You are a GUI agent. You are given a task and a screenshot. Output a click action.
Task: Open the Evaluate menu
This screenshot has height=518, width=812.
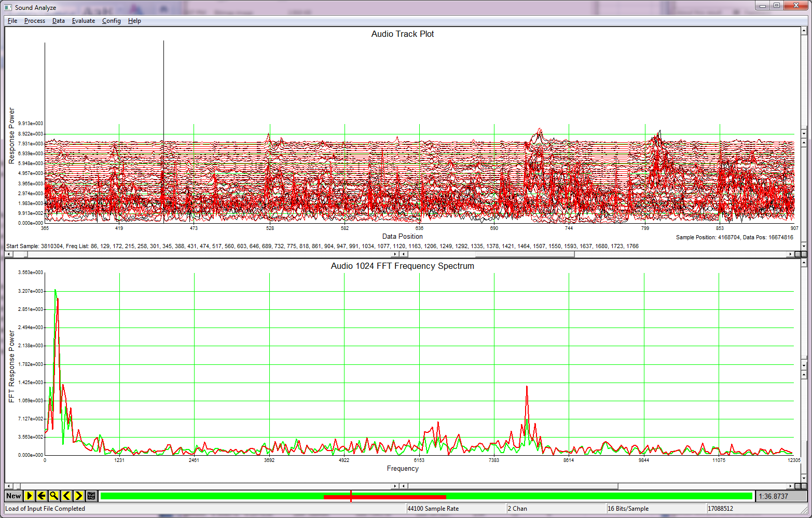coord(83,21)
